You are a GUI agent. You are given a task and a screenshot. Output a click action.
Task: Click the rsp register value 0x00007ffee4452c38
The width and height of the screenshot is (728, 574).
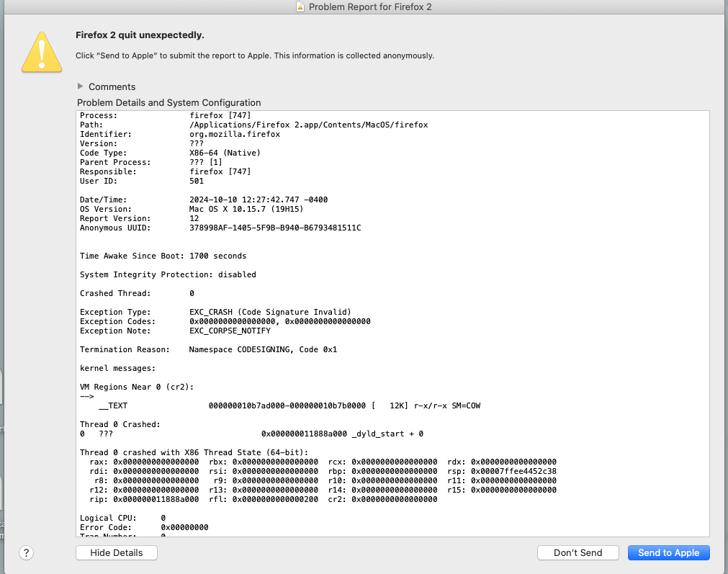513,471
